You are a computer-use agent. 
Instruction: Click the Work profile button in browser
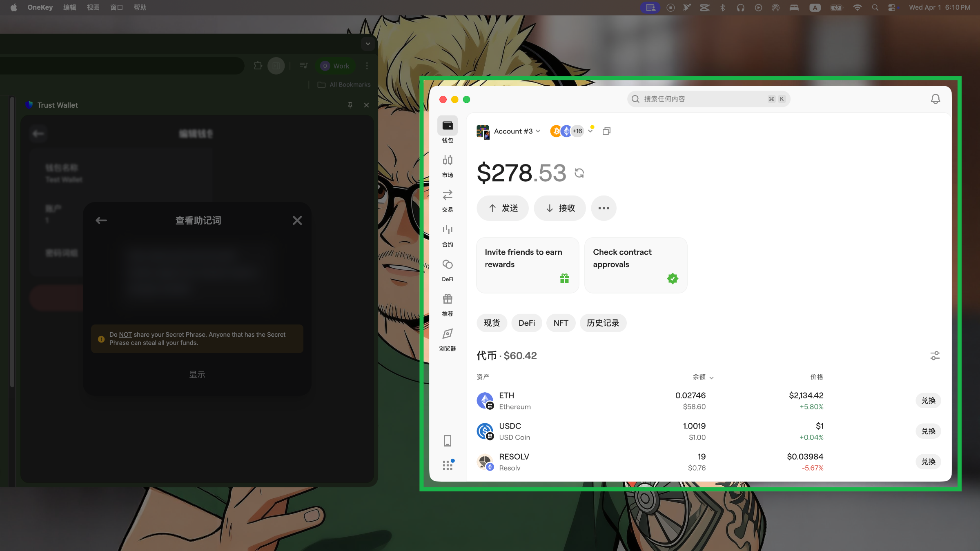[335, 66]
